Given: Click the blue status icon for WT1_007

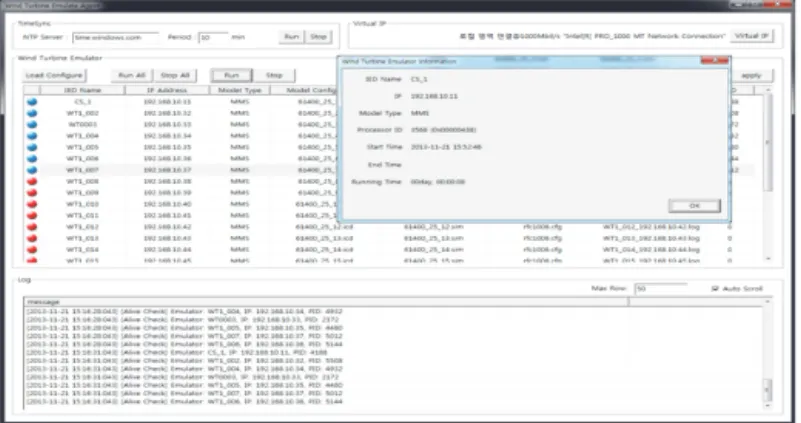Looking at the screenshot, I should (32, 170).
